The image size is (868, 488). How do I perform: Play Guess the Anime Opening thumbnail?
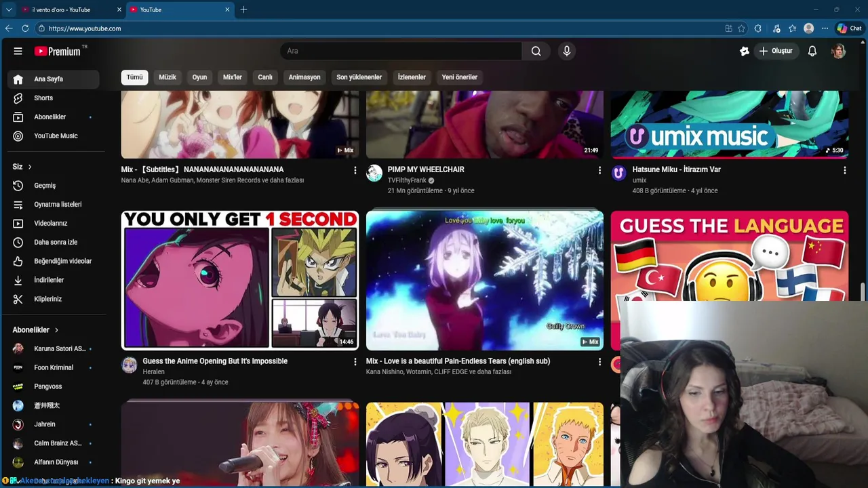[x=240, y=280]
